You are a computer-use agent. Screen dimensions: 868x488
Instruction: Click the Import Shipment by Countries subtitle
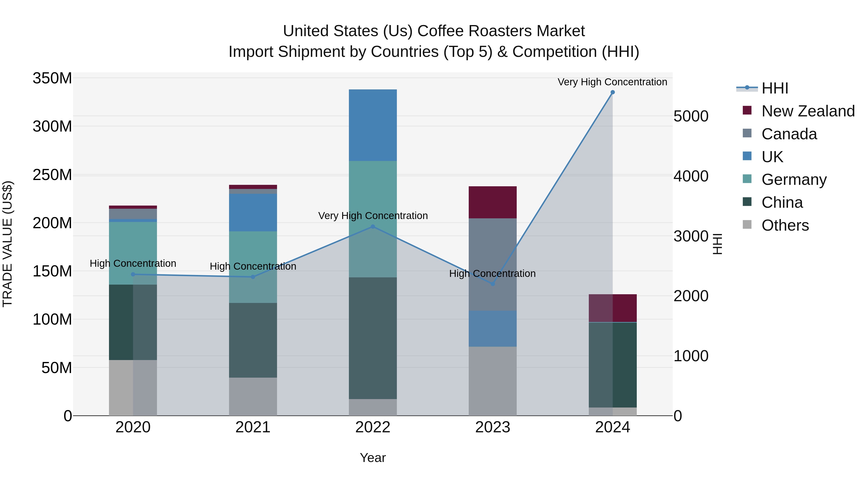click(x=434, y=52)
